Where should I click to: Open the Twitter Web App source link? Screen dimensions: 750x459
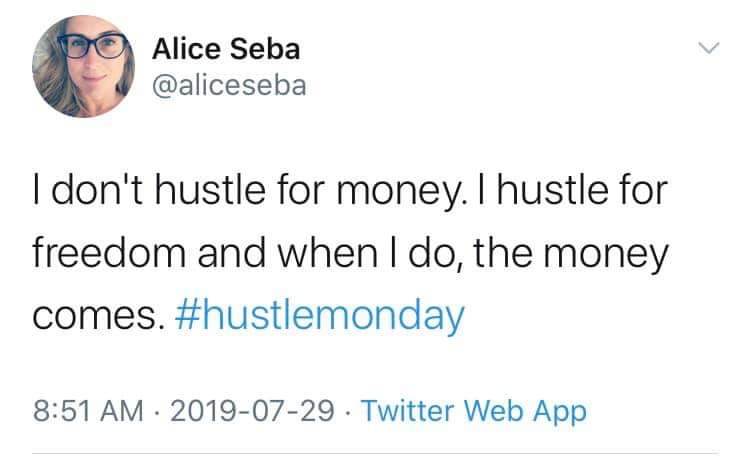coord(474,412)
